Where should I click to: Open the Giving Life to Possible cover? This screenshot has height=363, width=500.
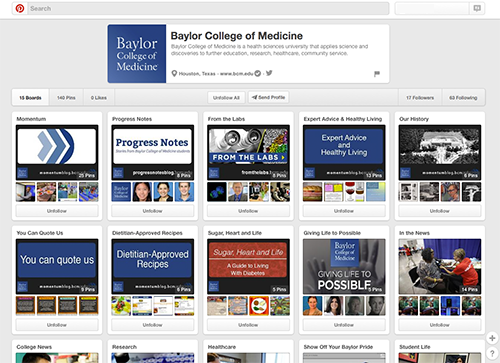point(344,267)
